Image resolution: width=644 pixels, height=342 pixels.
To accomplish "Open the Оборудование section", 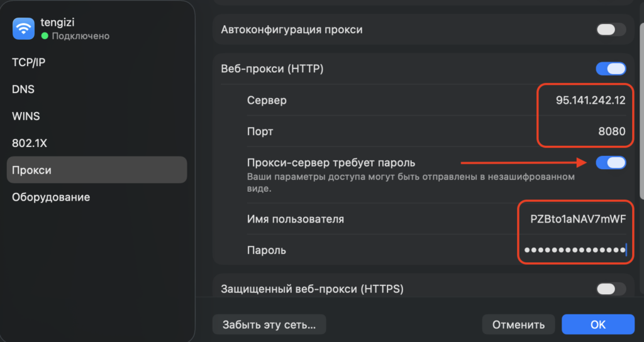I will (51, 197).
